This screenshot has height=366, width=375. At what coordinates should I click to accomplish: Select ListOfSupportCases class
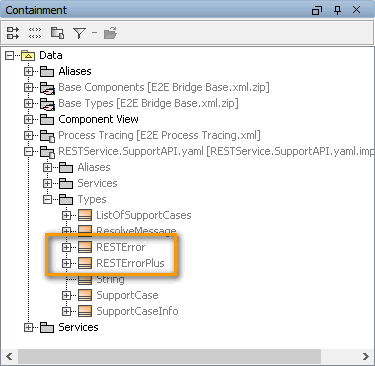click(144, 215)
